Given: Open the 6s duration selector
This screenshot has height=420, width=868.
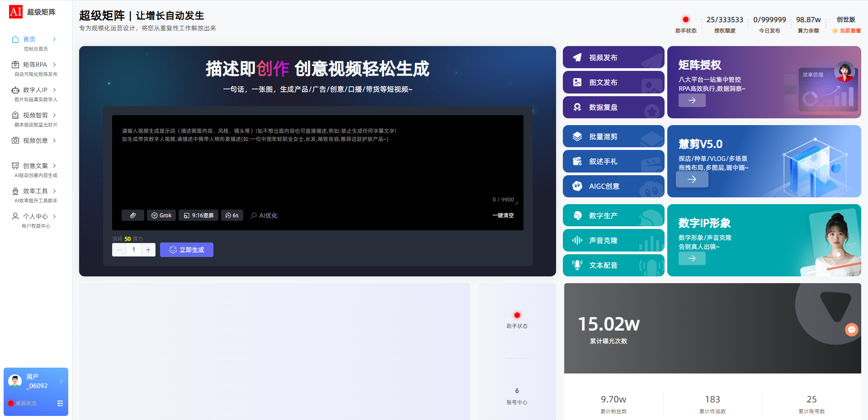Looking at the screenshot, I should 232,215.
